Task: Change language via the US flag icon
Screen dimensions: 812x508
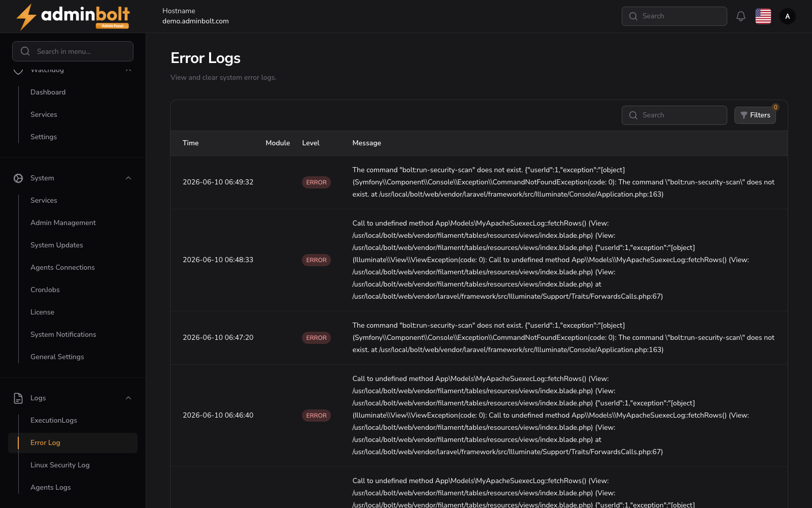Action: (763, 16)
